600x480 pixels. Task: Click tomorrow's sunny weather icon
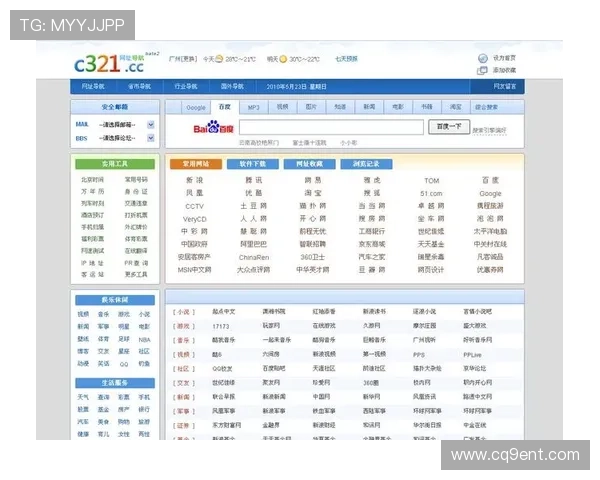point(283,59)
